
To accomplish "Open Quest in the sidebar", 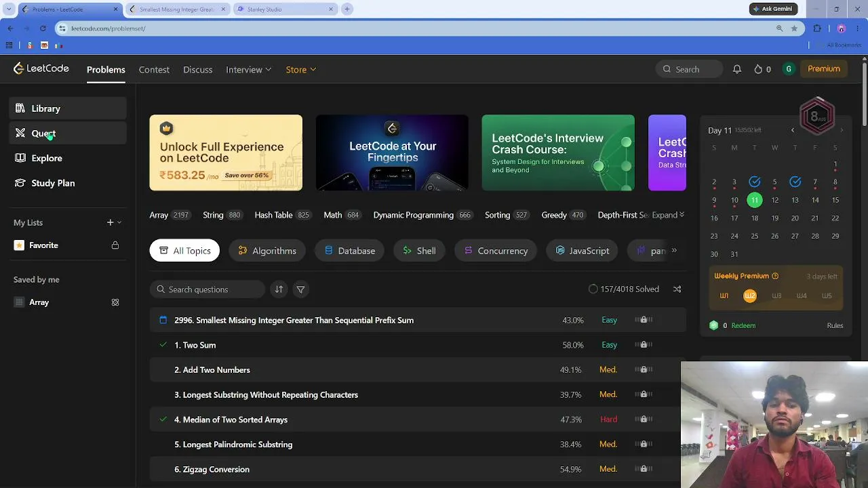I will tap(68, 134).
